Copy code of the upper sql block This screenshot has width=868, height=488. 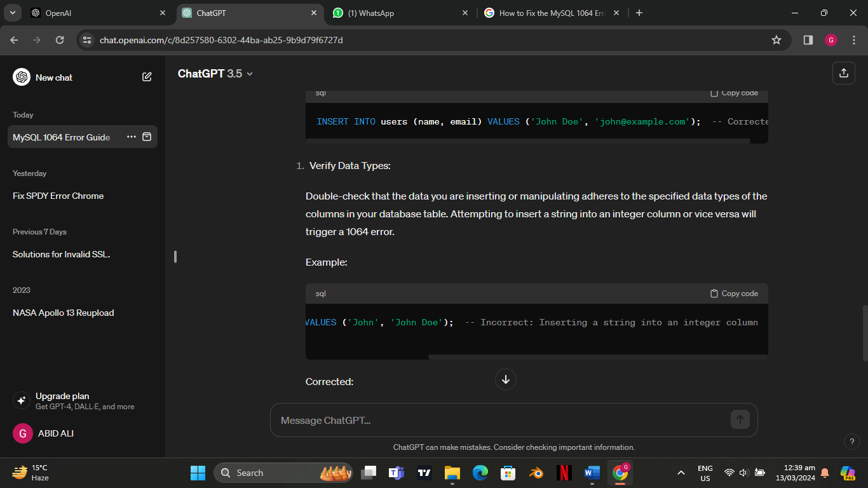734,93
